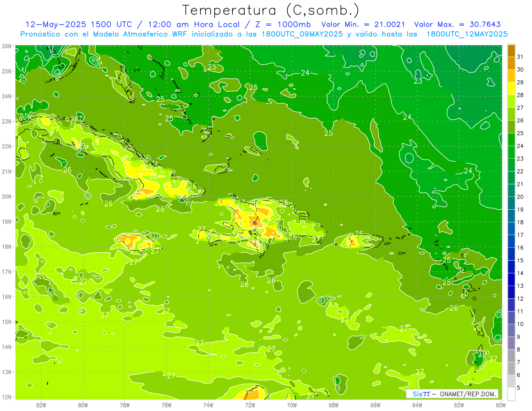Screen dimensions: 532x411
Task: Click the longitude axis label "80W"
Action: pos(83,405)
